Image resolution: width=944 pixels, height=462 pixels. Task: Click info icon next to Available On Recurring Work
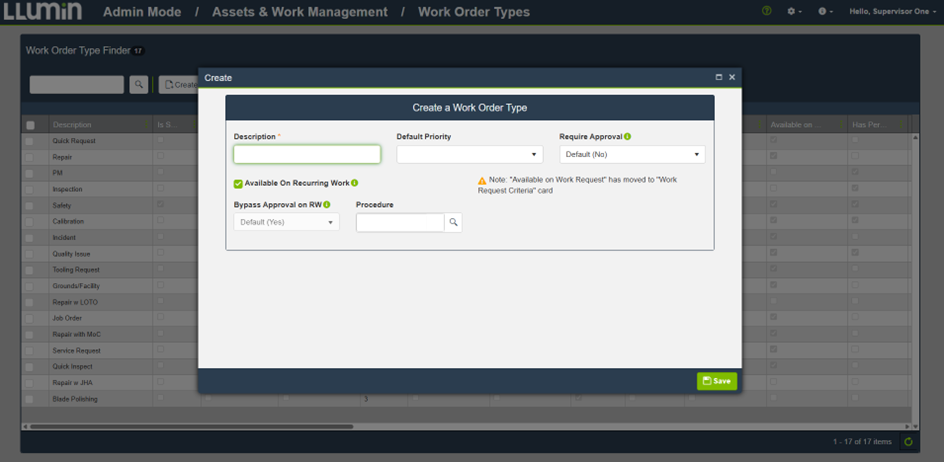(355, 183)
